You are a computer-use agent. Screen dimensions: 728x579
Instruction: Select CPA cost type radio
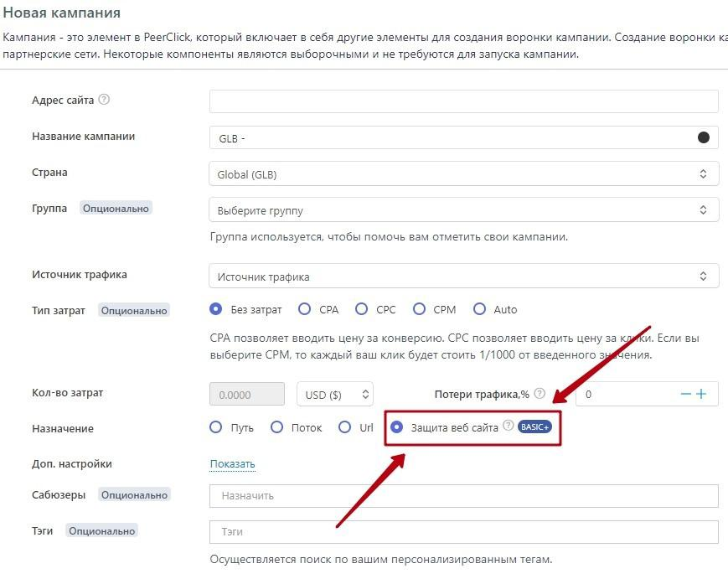pos(305,309)
